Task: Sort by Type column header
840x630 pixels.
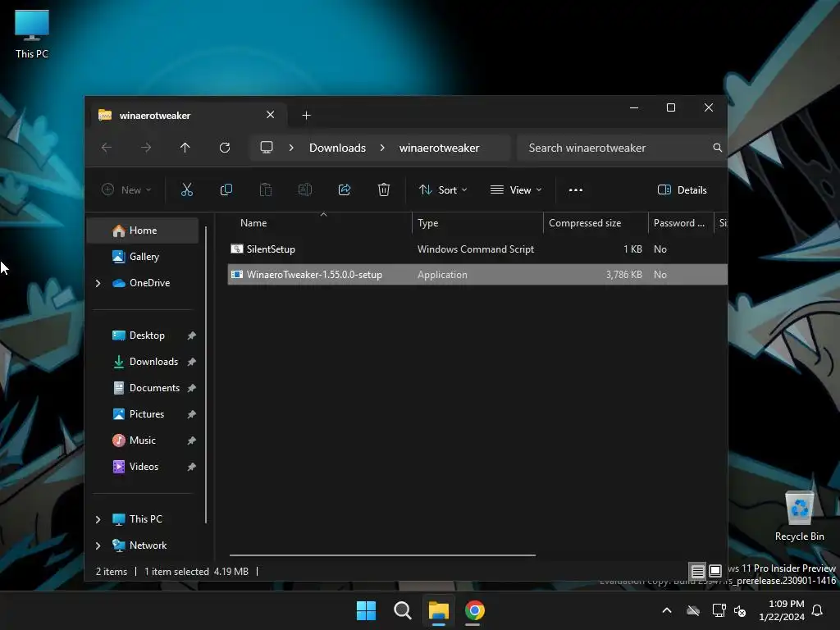Action: 477,223
